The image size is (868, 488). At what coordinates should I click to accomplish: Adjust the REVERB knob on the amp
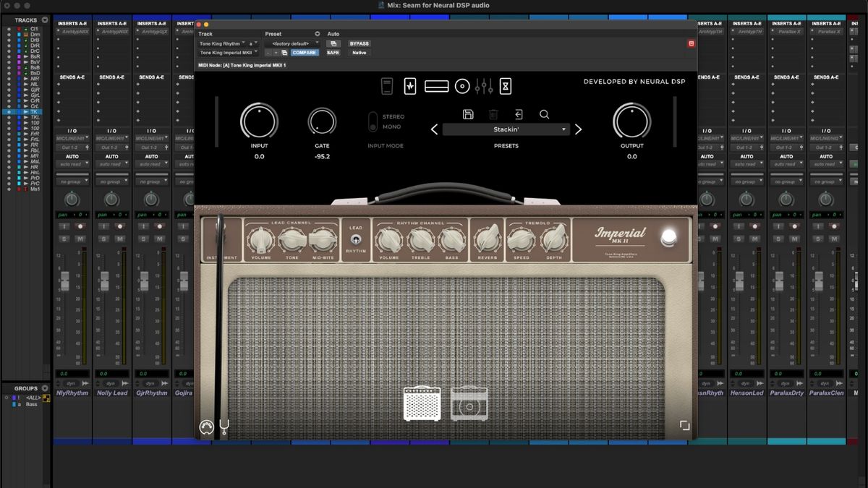486,239
